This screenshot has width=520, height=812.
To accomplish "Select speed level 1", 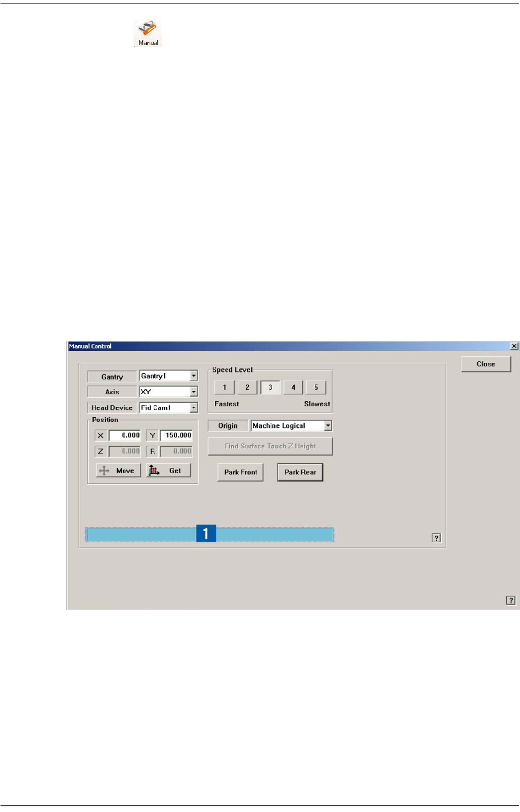I will [x=225, y=387].
